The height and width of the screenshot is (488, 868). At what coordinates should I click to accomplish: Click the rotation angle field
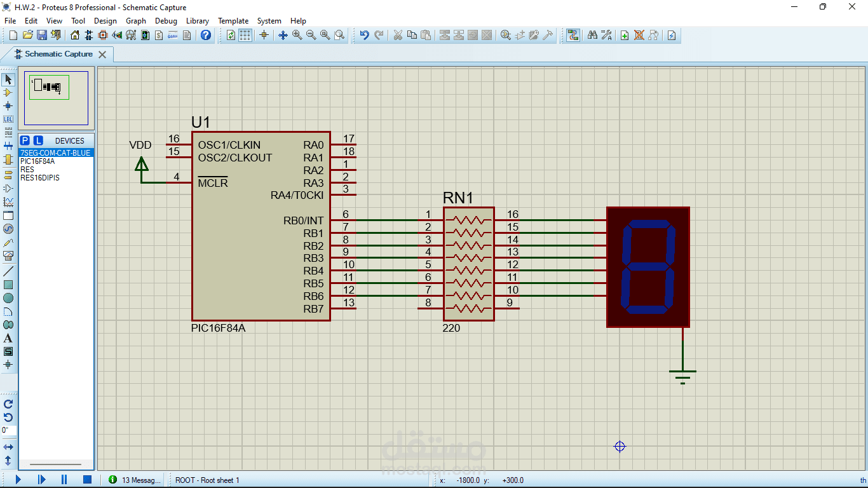(x=8, y=431)
